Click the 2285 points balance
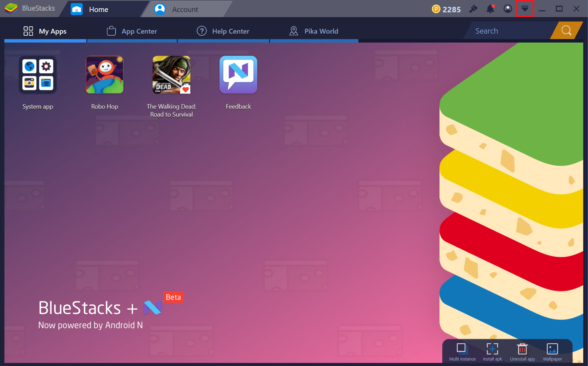 (452, 9)
